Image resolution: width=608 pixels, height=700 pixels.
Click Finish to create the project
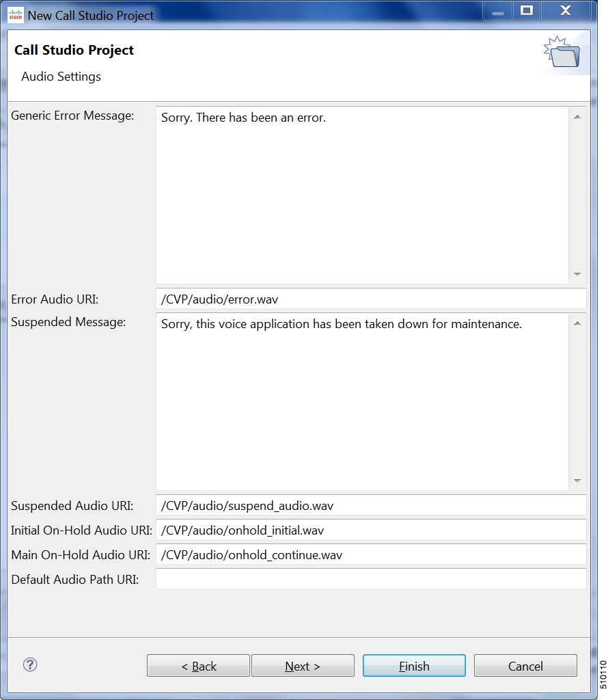tap(414, 666)
